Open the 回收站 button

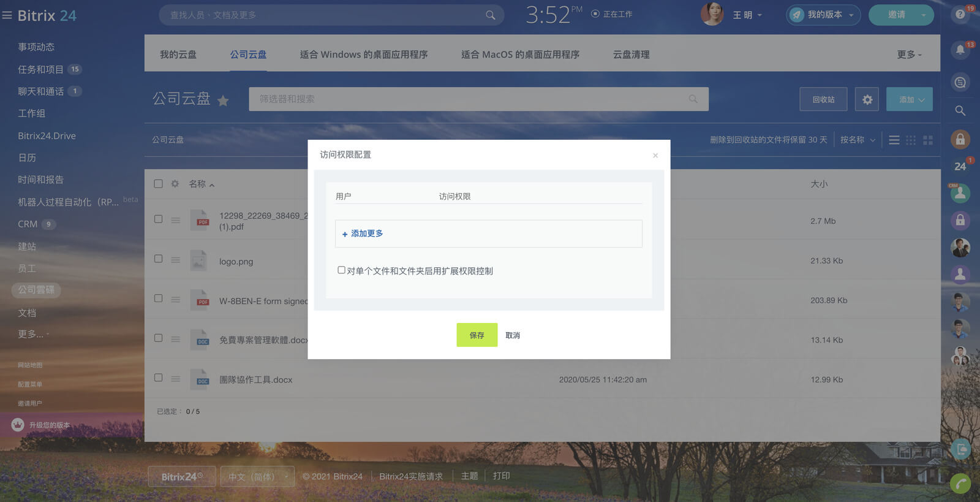(x=823, y=99)
